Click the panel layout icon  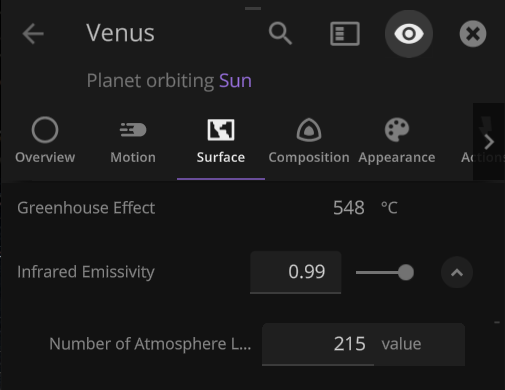pyautogui.click(x=345, y=34)
